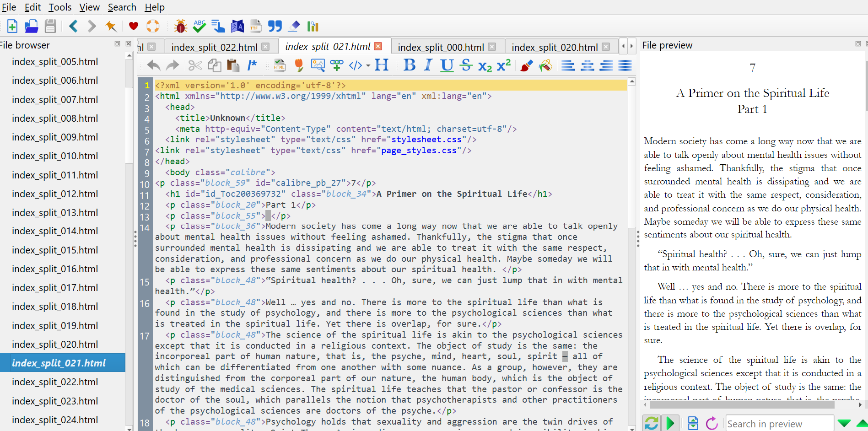Click the save book floppy disk icon
868x431 pixels.
pos(50,26)
